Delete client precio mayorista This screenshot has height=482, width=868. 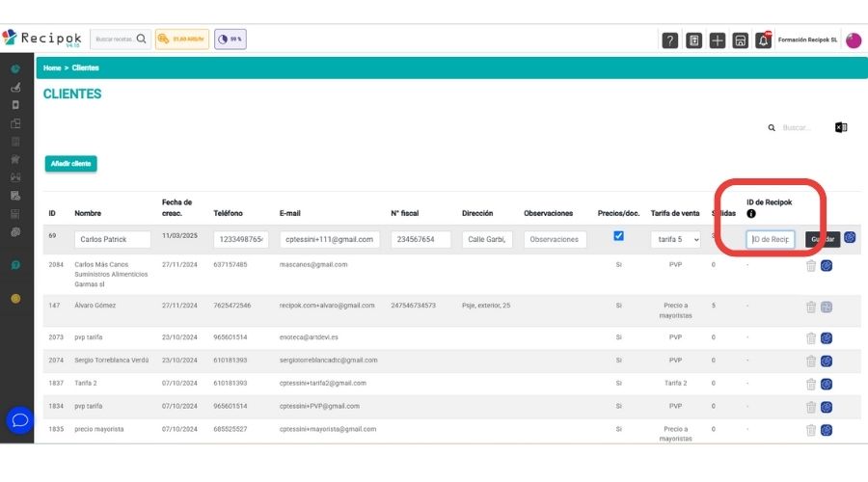811,430
